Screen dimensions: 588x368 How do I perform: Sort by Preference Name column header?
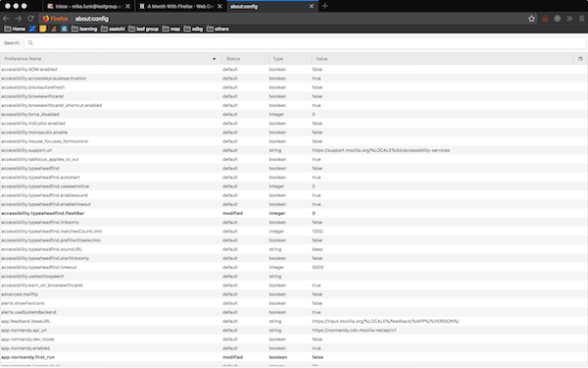(111, 59)
